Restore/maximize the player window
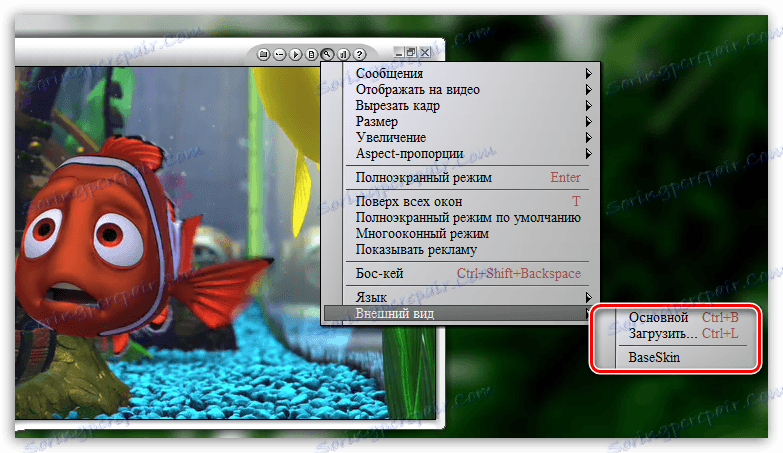 tap(411, 52)
